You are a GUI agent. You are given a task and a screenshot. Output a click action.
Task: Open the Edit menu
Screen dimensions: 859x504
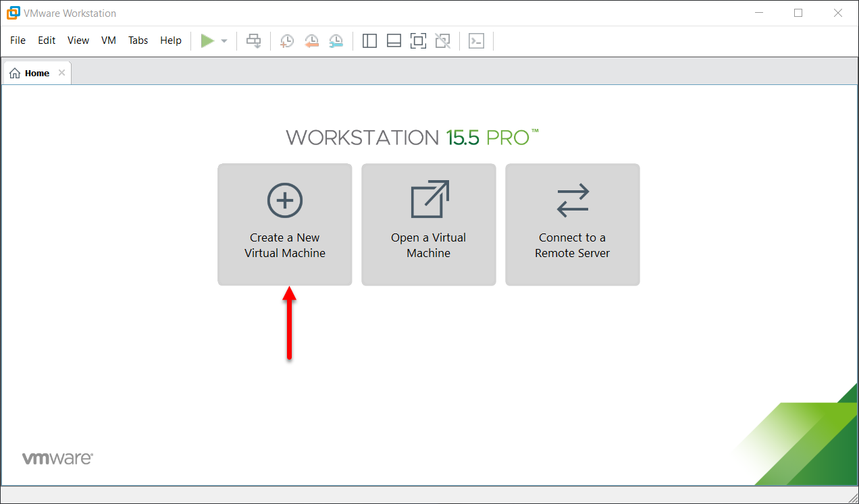pos(47,40)
